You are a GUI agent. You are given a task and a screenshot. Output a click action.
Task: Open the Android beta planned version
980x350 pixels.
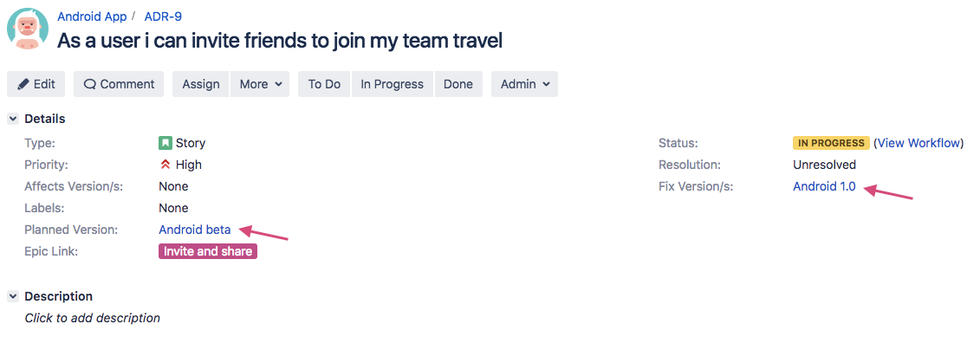click(x=194, y=230)
